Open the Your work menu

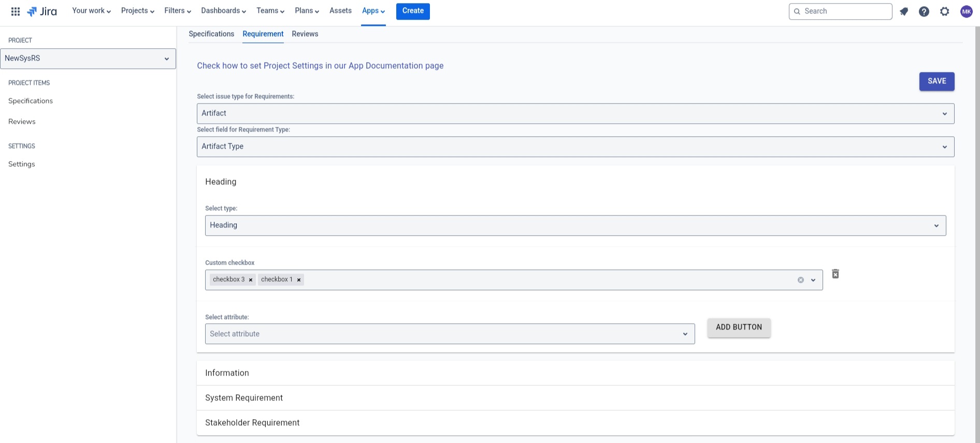(92, 11)
